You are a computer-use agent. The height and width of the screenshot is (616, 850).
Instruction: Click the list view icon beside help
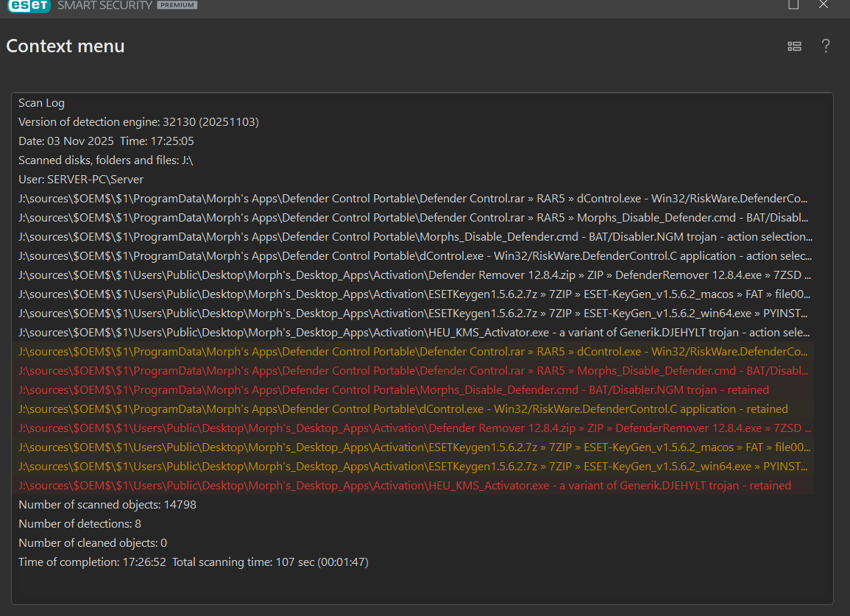point(794,46)
